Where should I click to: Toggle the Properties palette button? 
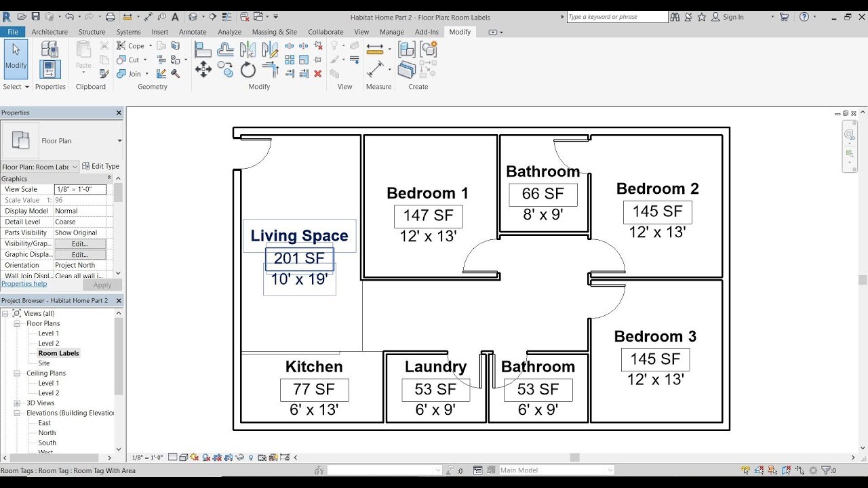(x=50, y=69)
